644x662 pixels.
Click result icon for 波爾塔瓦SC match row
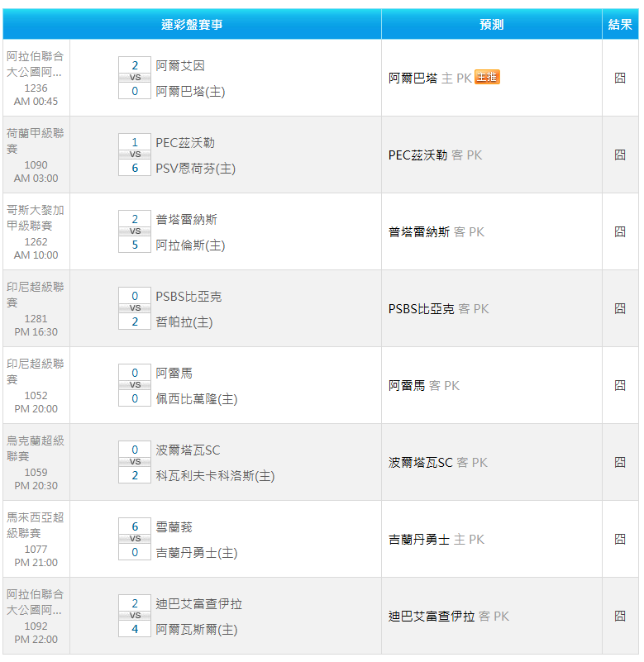(x=620, y=462)
